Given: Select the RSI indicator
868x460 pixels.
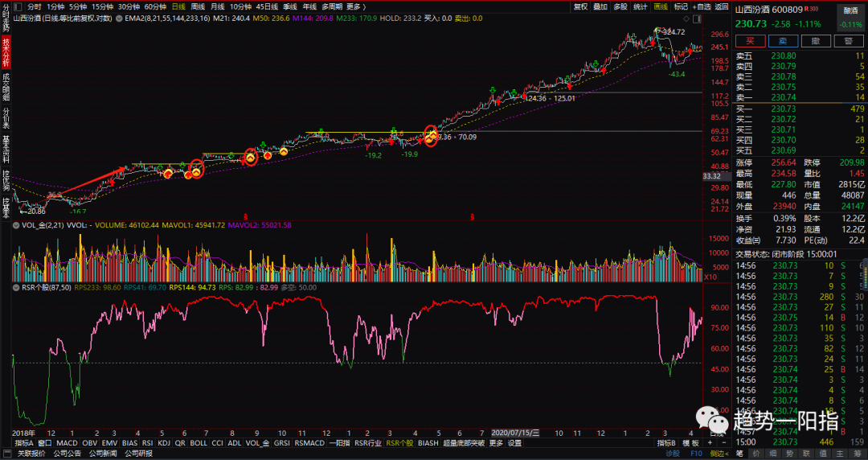Looking at the screenshot, I should [x=147, y=443].
